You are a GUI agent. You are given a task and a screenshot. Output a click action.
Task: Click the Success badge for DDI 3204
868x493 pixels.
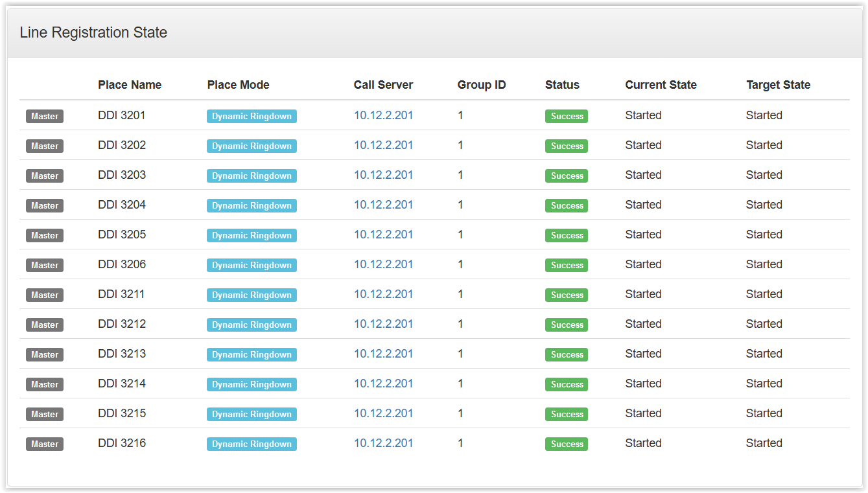(567, 206)
